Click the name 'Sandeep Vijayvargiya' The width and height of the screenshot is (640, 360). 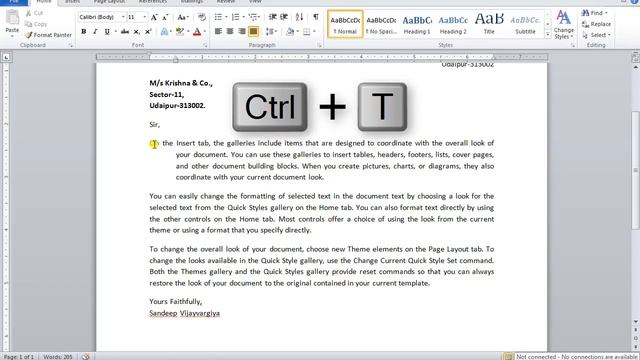click(x=184, y=313)
